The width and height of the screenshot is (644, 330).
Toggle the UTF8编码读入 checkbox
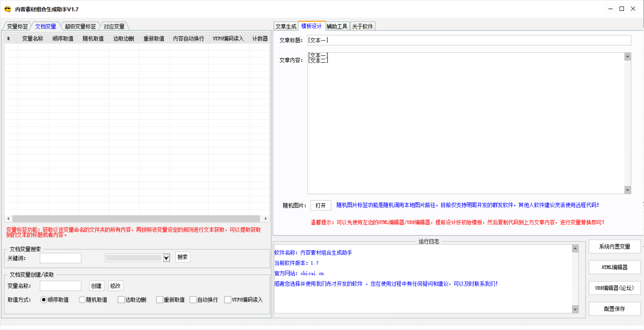pos(228,300)
